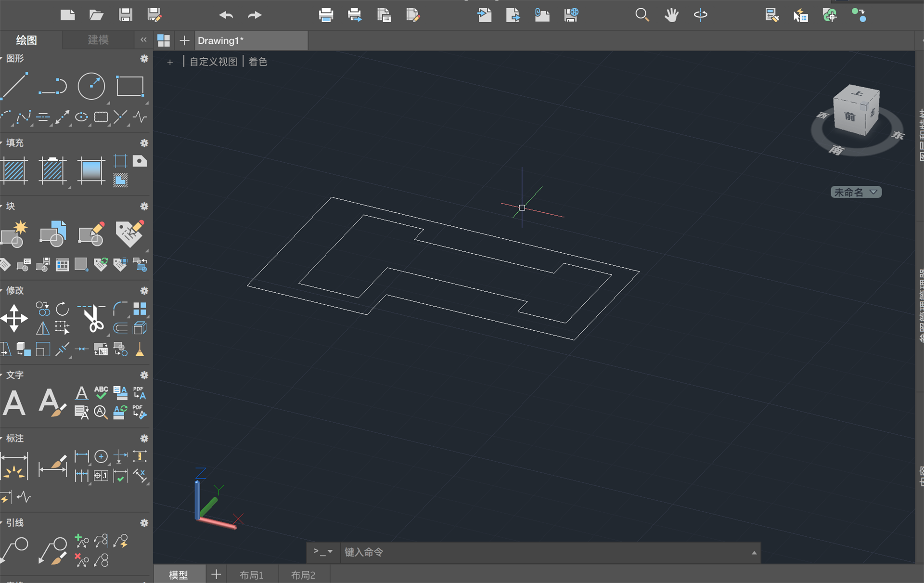
Task: Select the Pan hand tool
Action: 671,15
